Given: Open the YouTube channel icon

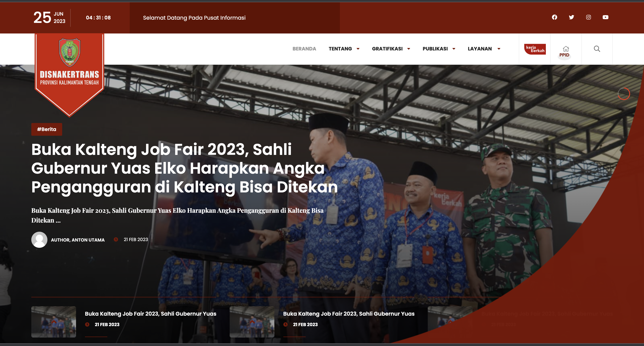Looking at the screenshot, I should 605,17.
